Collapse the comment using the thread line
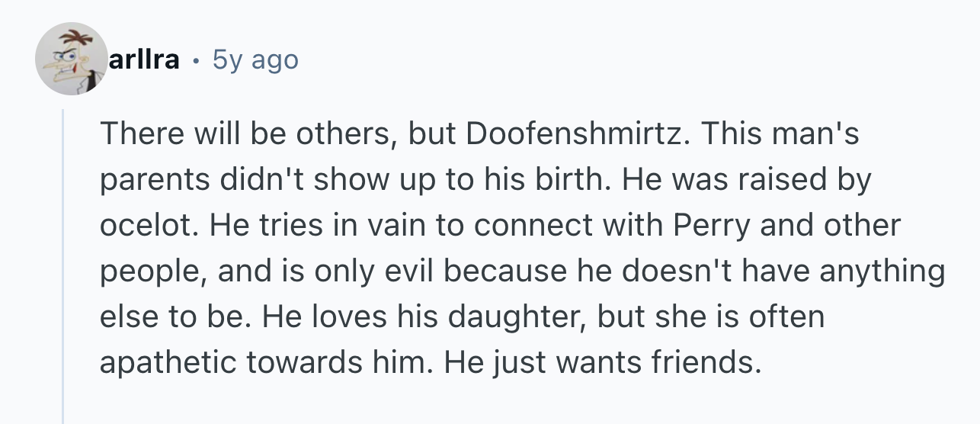 point(63,267)
